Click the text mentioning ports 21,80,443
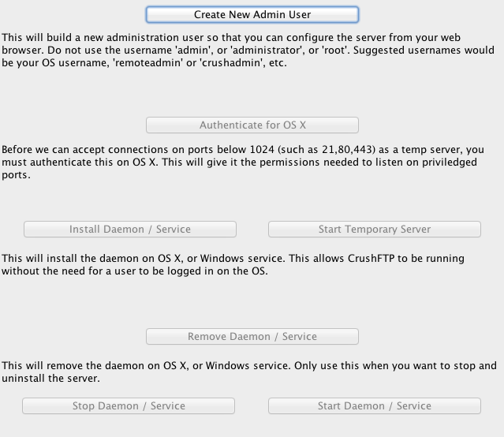This screenshot has width=504, height=437. (326, 150)
